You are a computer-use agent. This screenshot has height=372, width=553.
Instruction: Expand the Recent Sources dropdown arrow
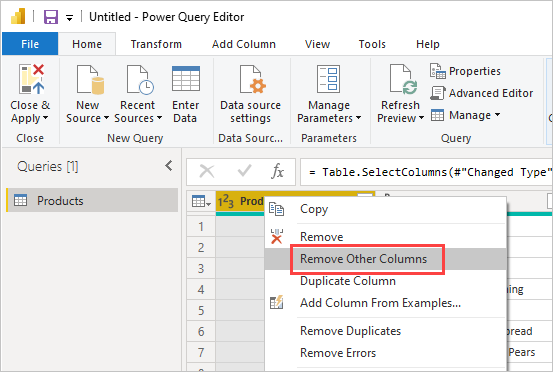159,118
